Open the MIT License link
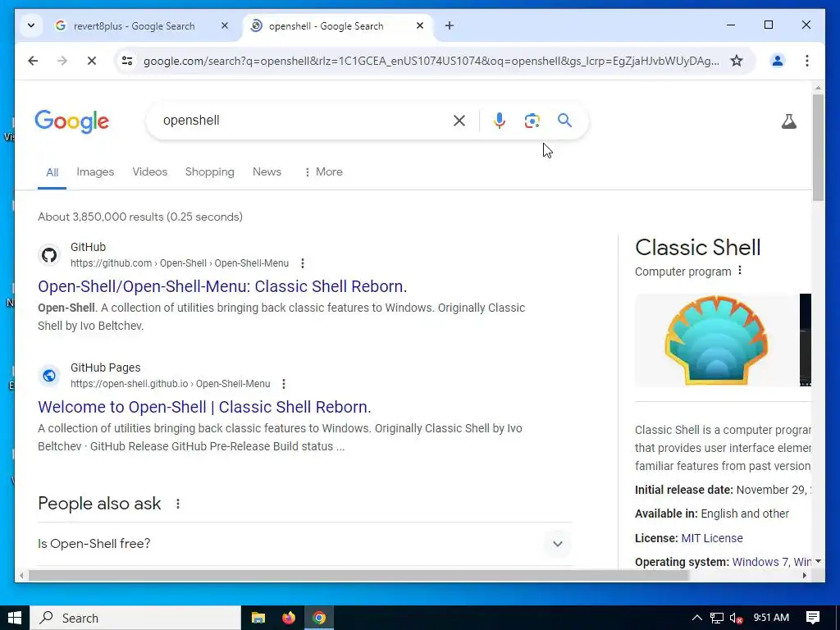840x630 pixels. pyautogui.click(x=712, y=538)
